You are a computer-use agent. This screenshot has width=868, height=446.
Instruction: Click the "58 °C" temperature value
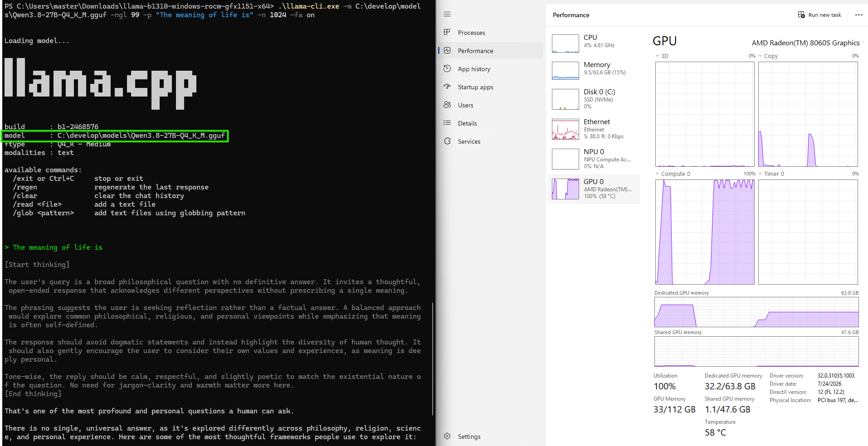click(x=715, y=433)
